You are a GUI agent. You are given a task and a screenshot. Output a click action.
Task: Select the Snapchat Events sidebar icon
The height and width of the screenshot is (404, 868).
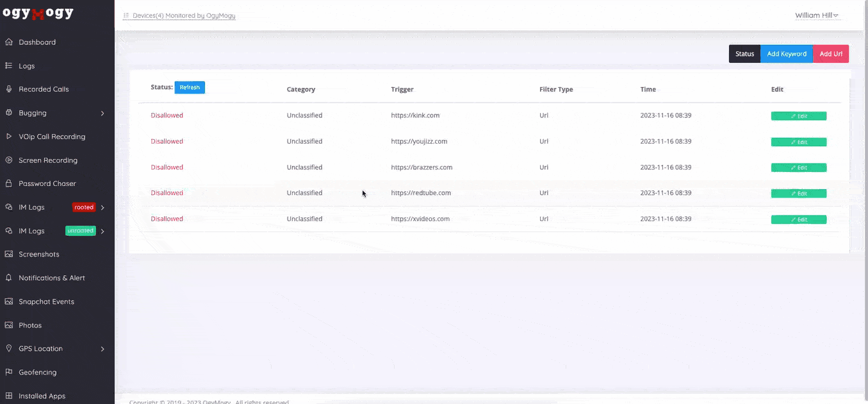(x=9, y=301)
